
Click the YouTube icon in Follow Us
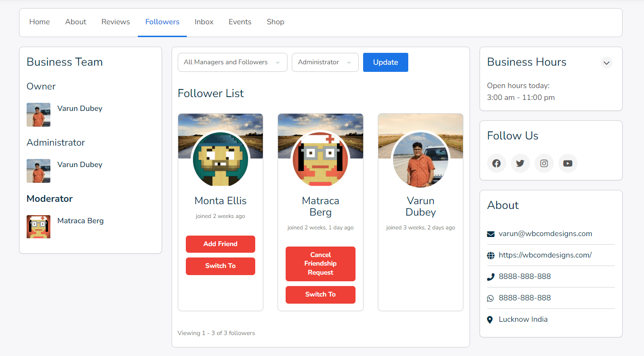(x=567, y=163)
